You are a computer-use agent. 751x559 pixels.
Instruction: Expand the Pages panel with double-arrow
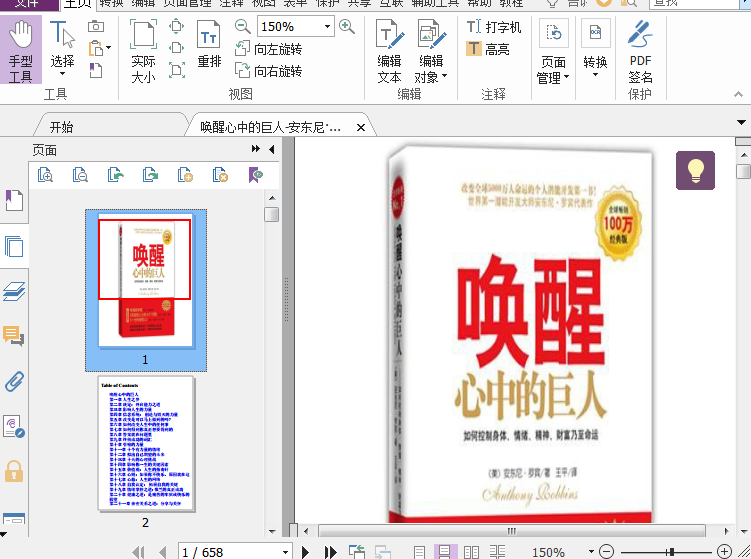(x=256, y=149)
